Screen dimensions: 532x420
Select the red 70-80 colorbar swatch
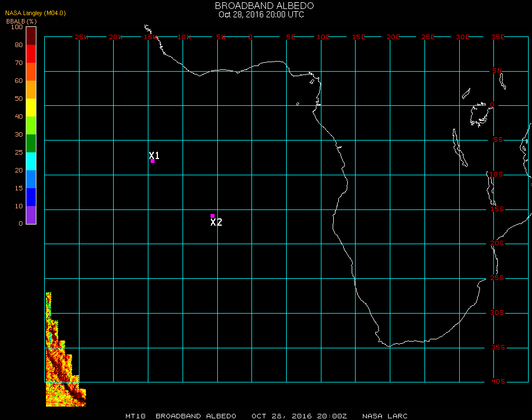pyautogui.click(x=31, y=54)
